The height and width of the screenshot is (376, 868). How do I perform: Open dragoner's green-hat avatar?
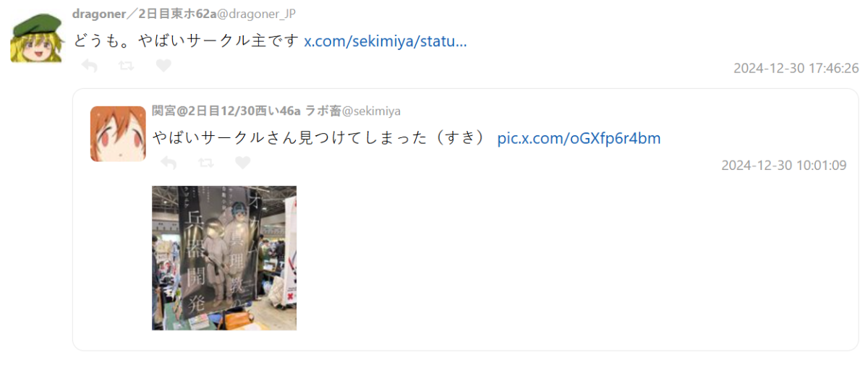point(35,38)
